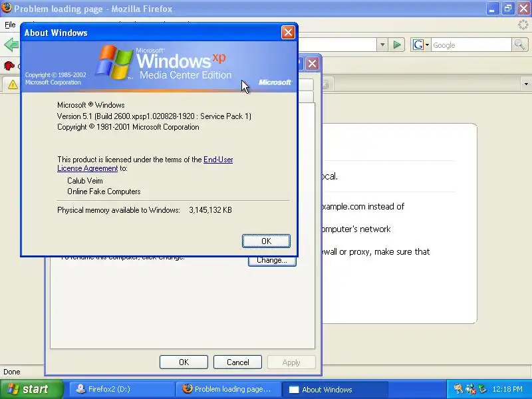The image size is (532, 399).
Task: Close the About Windows dialog
Action: (288, 33)
